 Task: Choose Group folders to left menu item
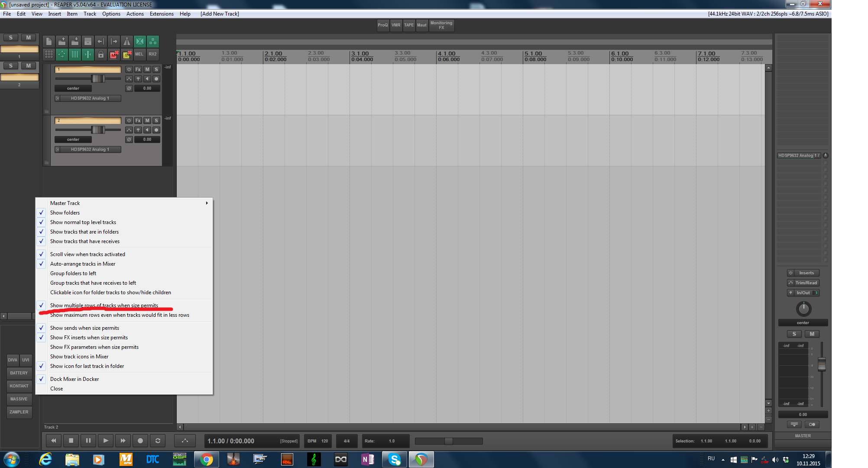[x=73, y=273]
